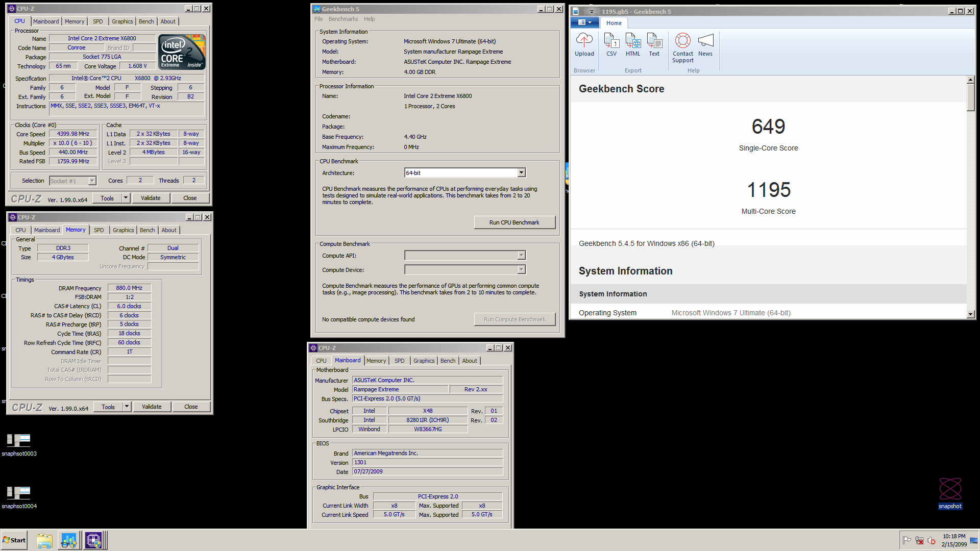The width and height of the screenshot is (980, 551).
Task: Open Graphics tab in top CPU-Z window
Action: tap(122, 21)
